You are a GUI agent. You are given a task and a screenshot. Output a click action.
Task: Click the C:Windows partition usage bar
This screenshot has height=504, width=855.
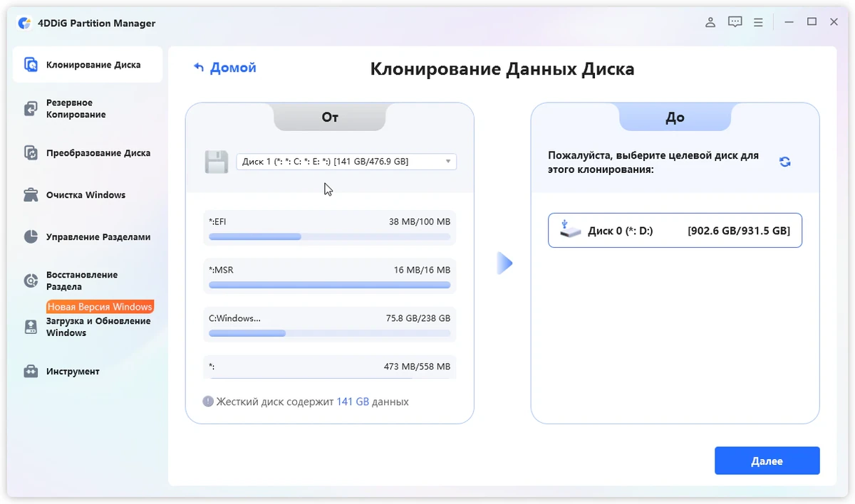tap(329, 333)
